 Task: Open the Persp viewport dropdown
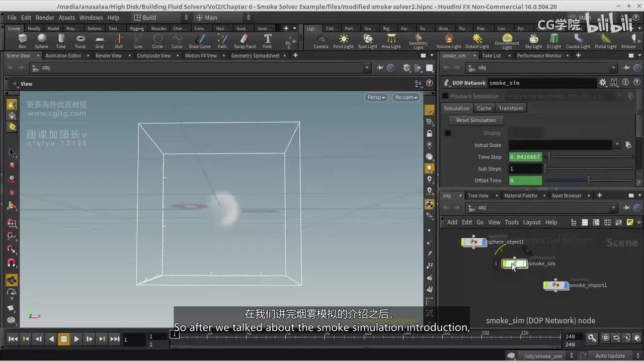(376, 97)
